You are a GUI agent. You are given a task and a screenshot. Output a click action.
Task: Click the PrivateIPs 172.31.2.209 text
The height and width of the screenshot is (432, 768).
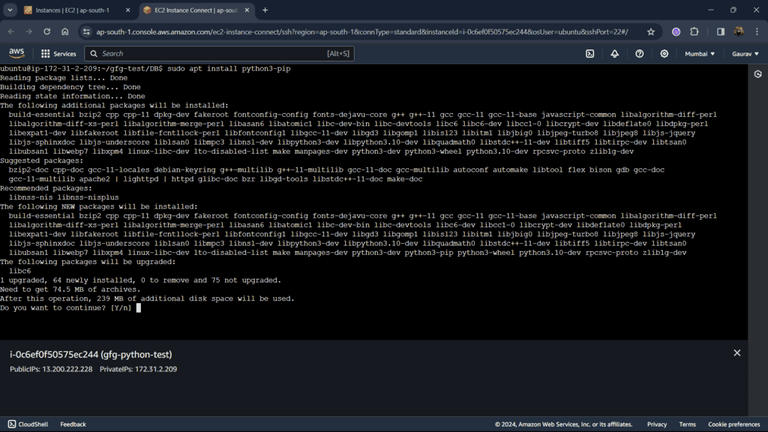138,369
